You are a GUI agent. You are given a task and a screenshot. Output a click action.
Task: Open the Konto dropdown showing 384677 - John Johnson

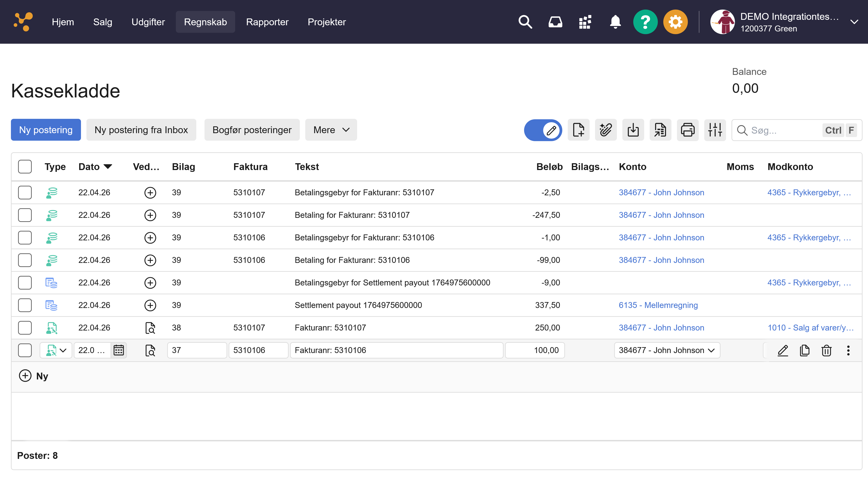click(x=666, y=350)
